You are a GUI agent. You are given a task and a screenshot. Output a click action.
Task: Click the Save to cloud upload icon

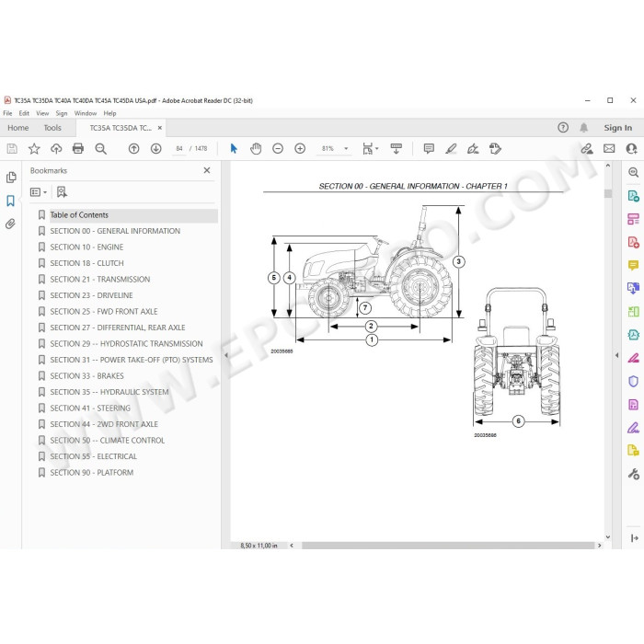click(x=56, y=148)
